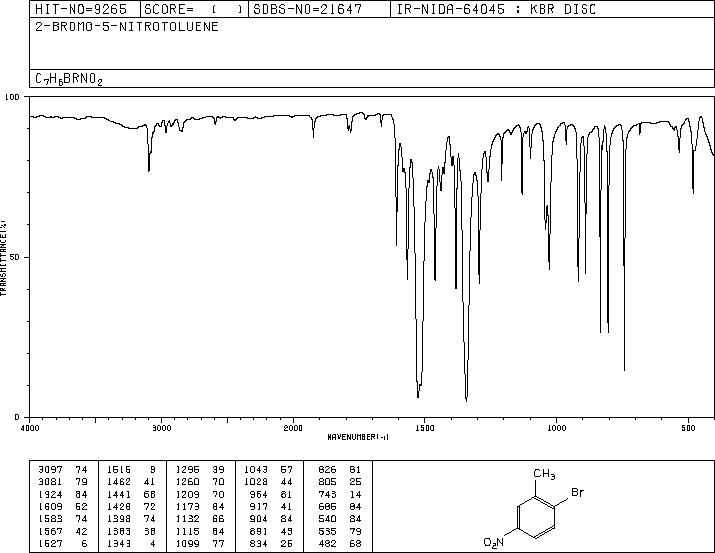Select the 482 wavenumber entry
Image resolution: width=715 pixels, height=553 pixels.
coord(327,543)
